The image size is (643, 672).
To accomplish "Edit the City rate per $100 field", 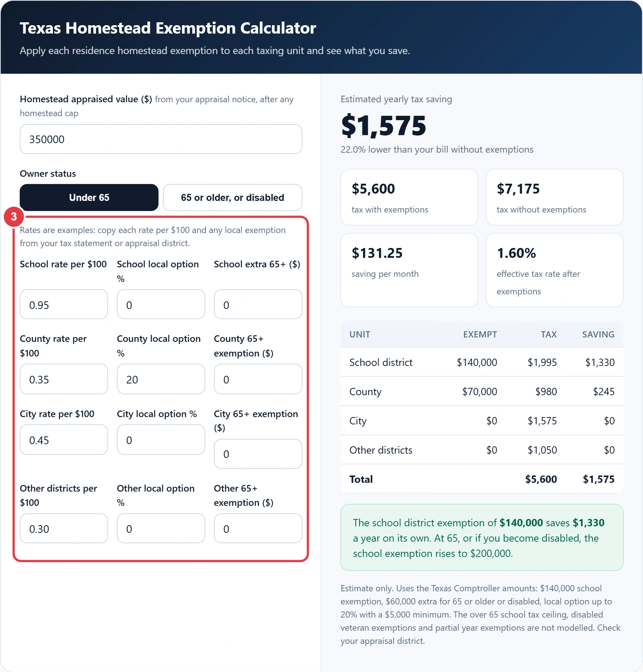I will click(x=64, y=440).
